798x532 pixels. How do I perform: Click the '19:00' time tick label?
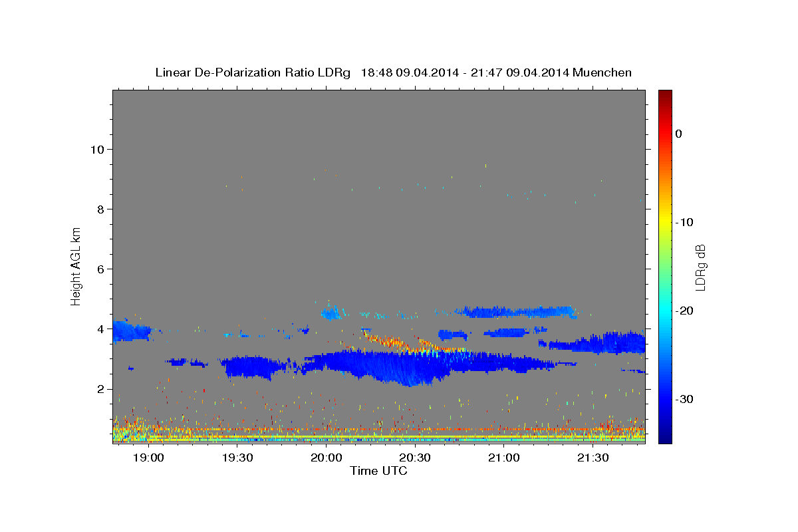pos(148,458)
